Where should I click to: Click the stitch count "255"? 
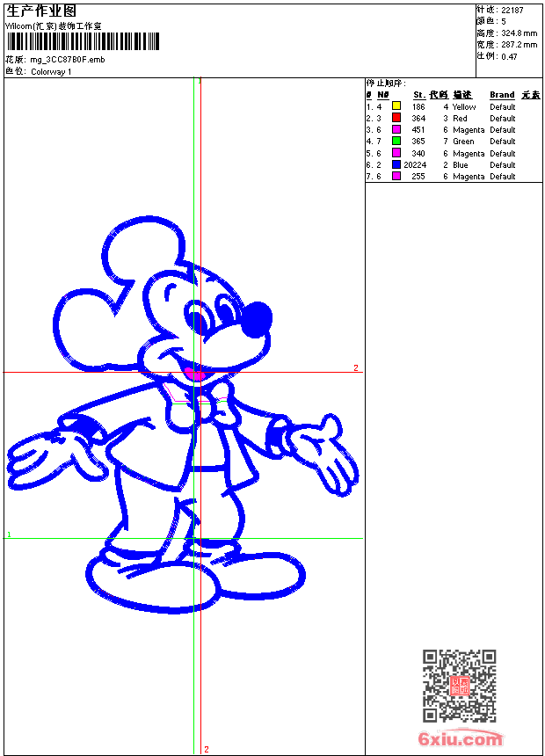418,177
